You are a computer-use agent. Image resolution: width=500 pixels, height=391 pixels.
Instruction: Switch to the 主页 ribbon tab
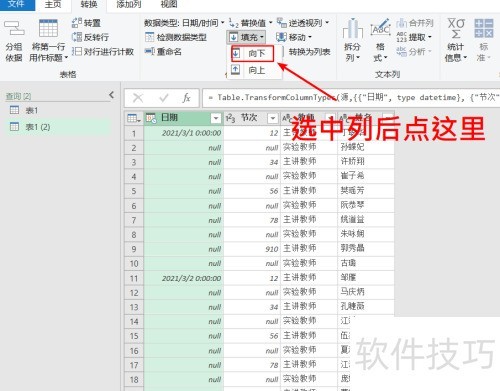[x=53, y=4]
